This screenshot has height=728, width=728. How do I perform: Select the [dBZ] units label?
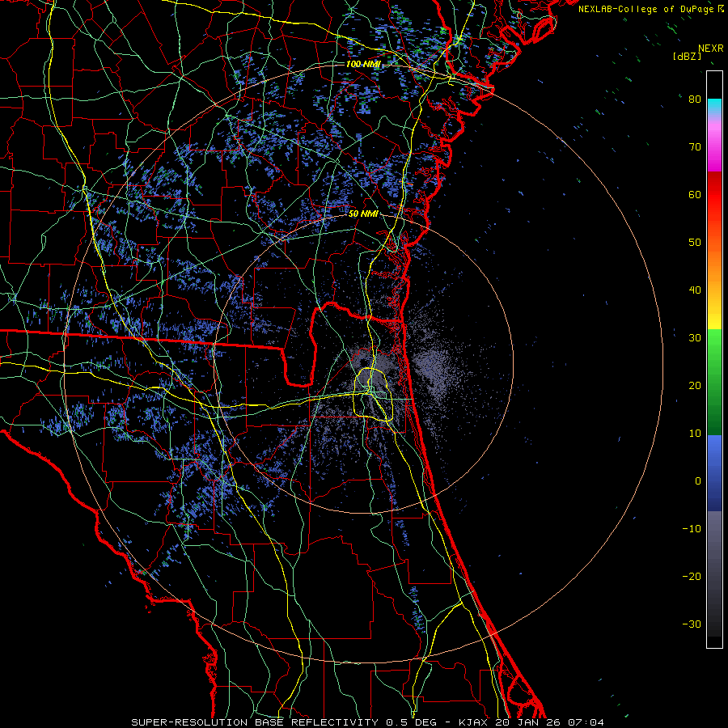[687, 56]
